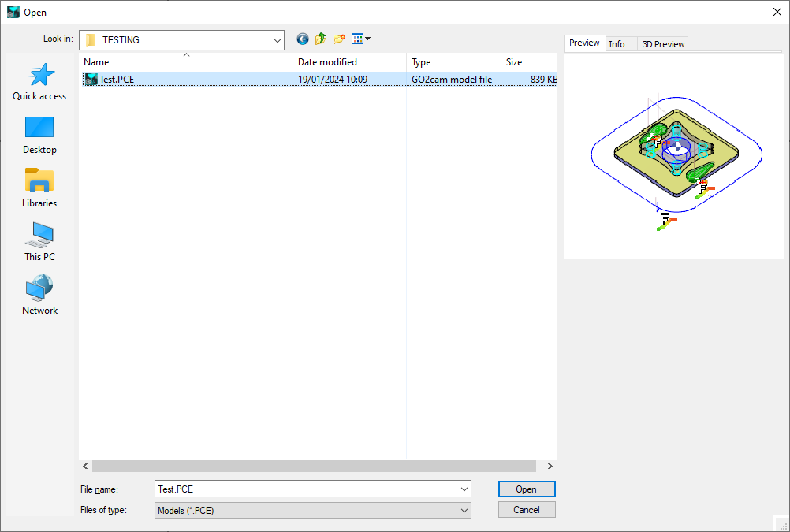Click the Back navigation arrow icon
This screenshot has height=532, width=790.
(x=303, y=39)
